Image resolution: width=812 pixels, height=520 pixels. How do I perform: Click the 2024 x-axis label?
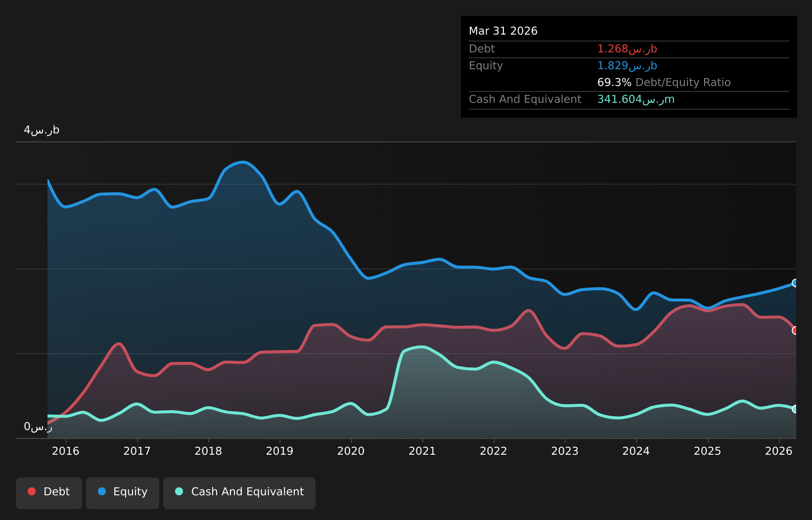pos(636,451)
